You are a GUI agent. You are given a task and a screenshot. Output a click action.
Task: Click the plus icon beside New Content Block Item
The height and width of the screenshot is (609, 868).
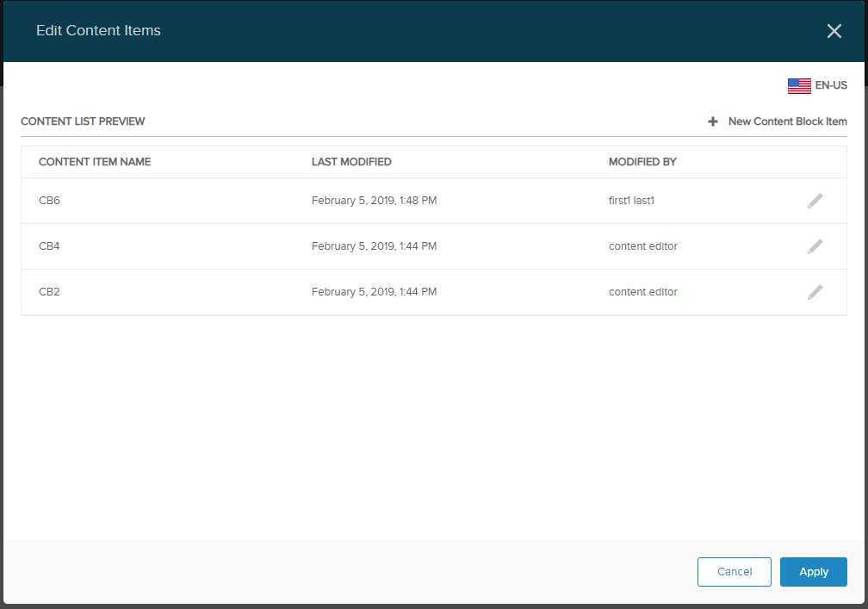713,121
